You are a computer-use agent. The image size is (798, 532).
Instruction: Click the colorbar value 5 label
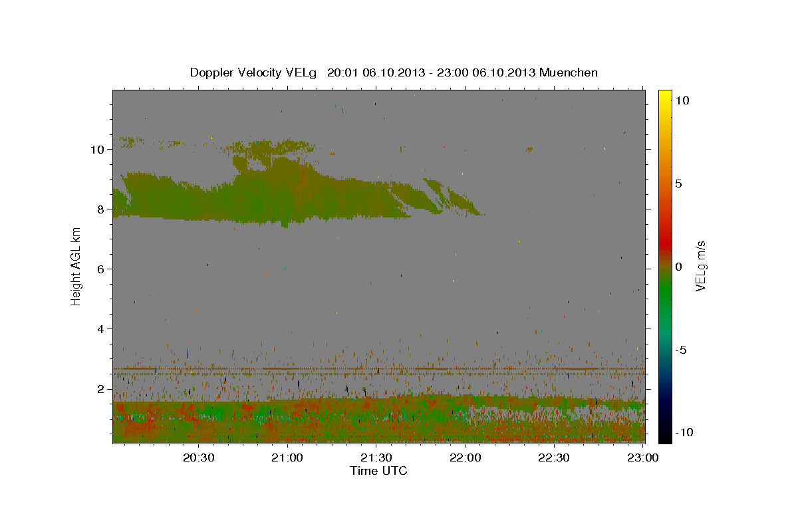(678, 184)
